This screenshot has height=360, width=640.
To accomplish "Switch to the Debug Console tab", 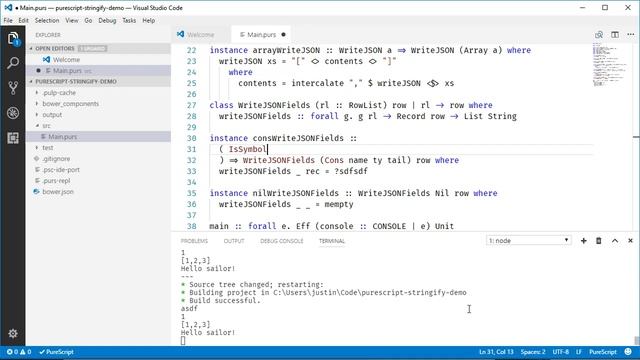I will click(x=282, y=241).
